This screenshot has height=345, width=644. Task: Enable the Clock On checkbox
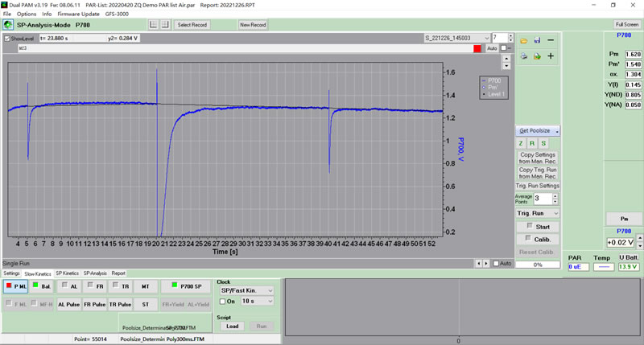[x=223, y=301]
